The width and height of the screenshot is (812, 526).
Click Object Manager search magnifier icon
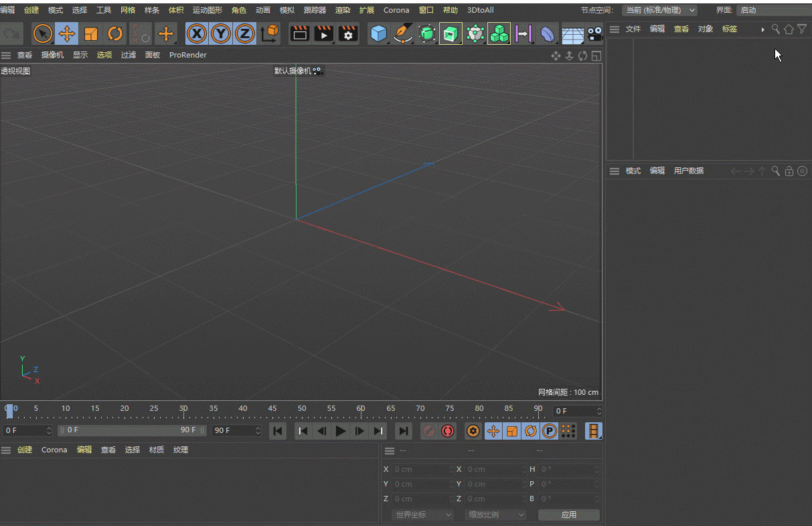coord(776,29)
